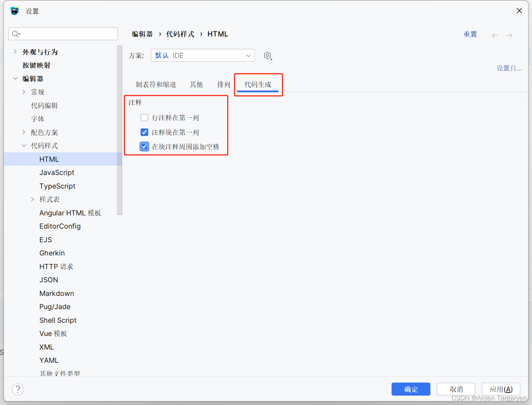This screenshot has height=405, width=532.
Task: Click the WebStorm logo icon in title bar
Action: tap(15, 11)
